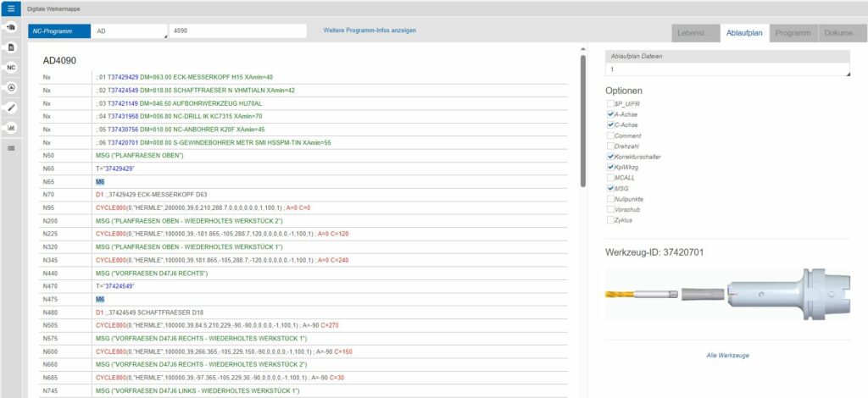Open the Alle Werkzeuge link
Image resolution: width=868 pixels, height=398 pixels.
pos(727,356)
